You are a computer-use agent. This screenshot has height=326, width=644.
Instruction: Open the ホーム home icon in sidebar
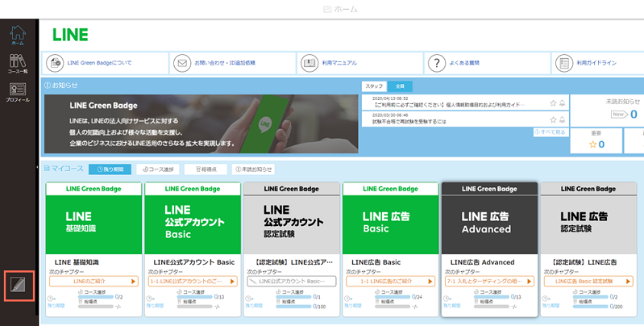17,35
